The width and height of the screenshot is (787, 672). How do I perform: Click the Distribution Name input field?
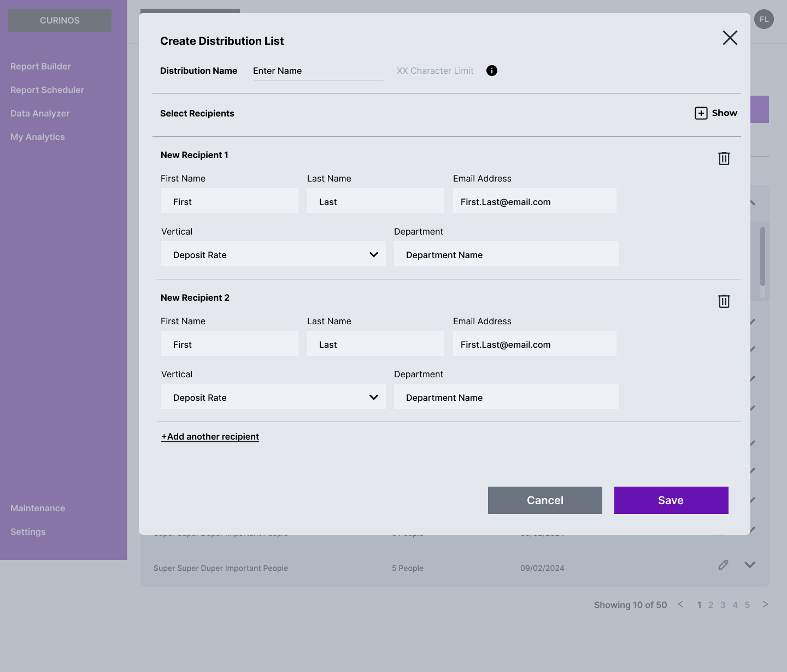tap(318, 71)
